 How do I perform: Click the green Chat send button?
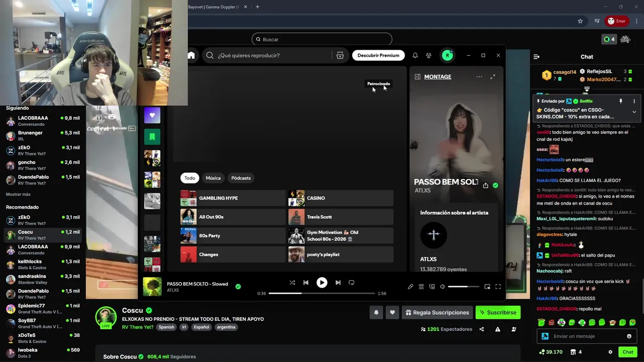627,352
